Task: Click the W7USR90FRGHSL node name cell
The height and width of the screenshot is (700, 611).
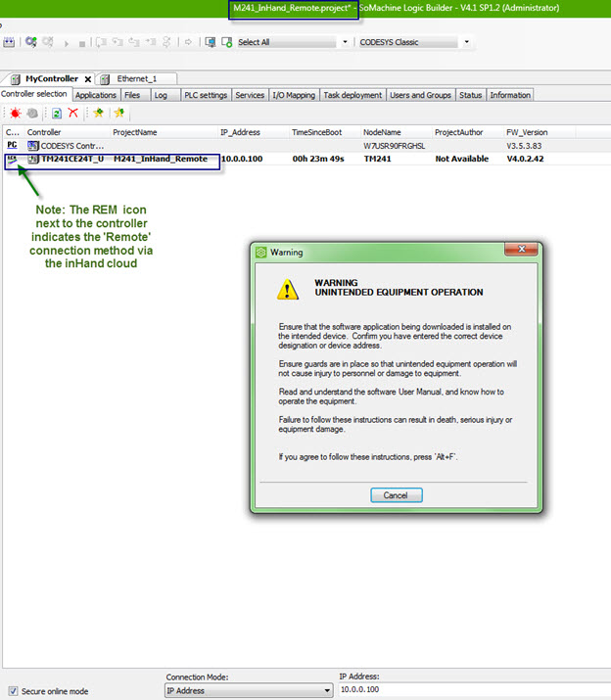Action: point(394,146)
